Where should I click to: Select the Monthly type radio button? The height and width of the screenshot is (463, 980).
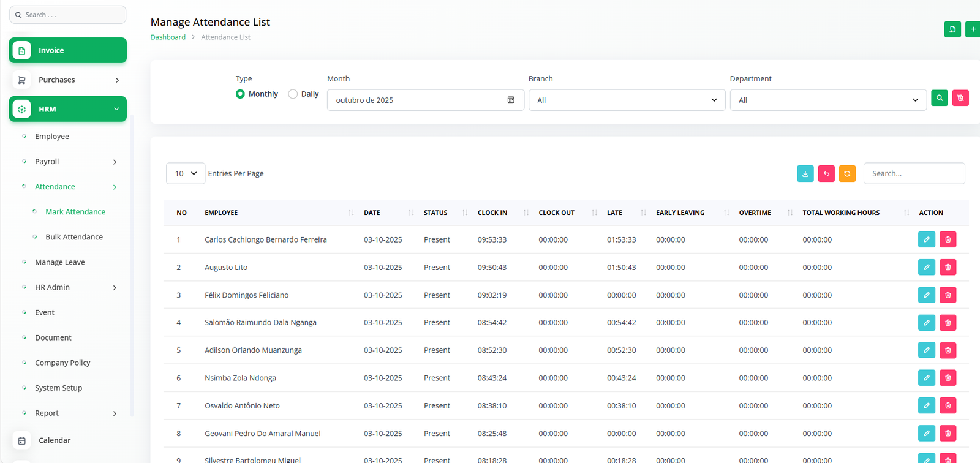point(240,94)
